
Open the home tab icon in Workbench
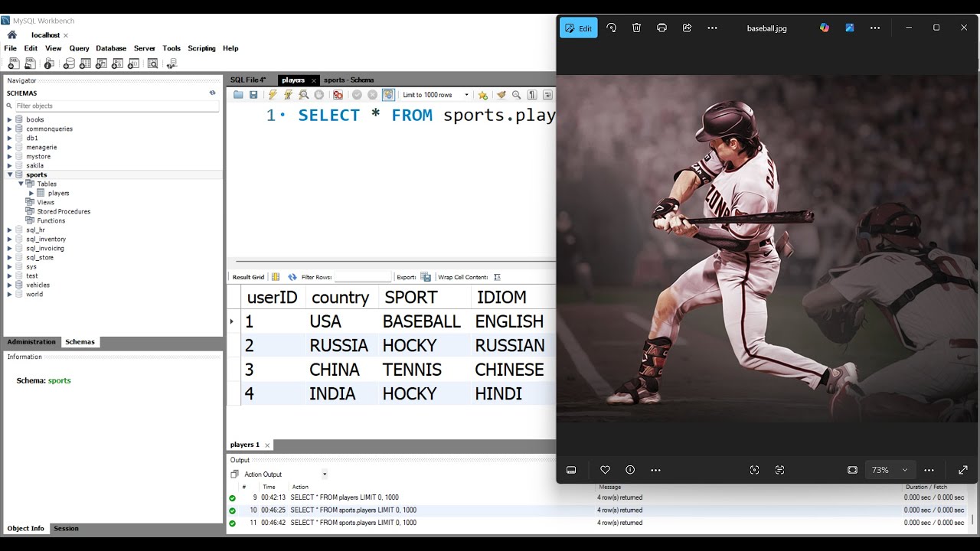tap(12, 35)
